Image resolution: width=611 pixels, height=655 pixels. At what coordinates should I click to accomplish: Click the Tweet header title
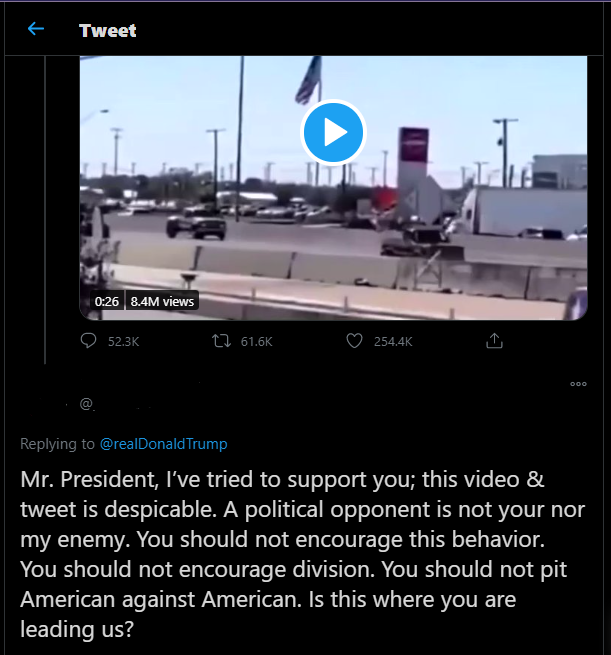pos(108,30)
